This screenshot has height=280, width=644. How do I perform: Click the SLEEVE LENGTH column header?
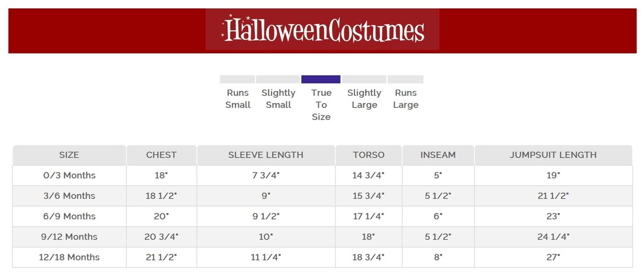pos(266,155)
